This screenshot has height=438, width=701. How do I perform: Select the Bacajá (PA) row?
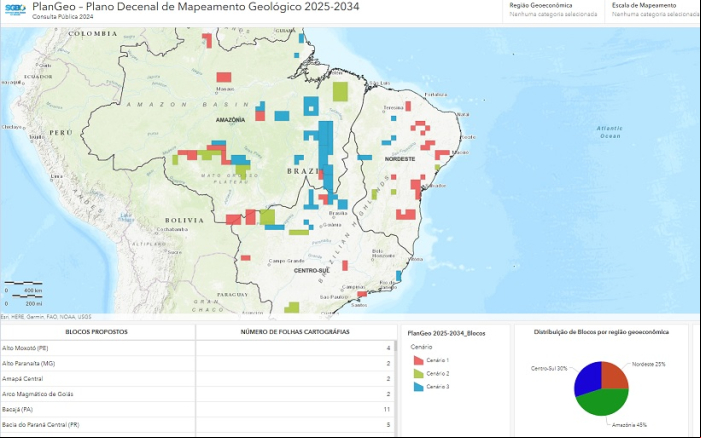[x=197, y=409]
